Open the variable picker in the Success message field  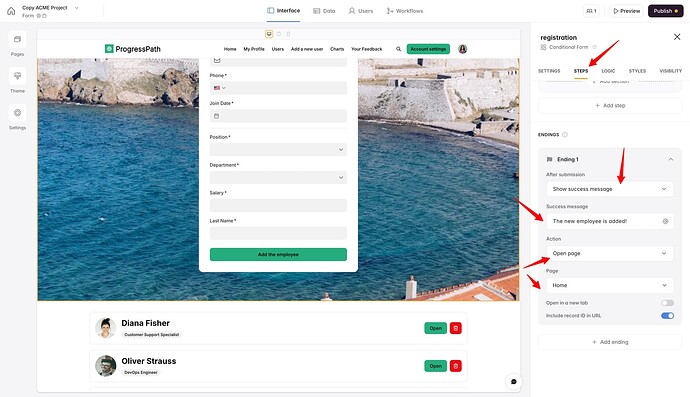(x=665, y=221)
